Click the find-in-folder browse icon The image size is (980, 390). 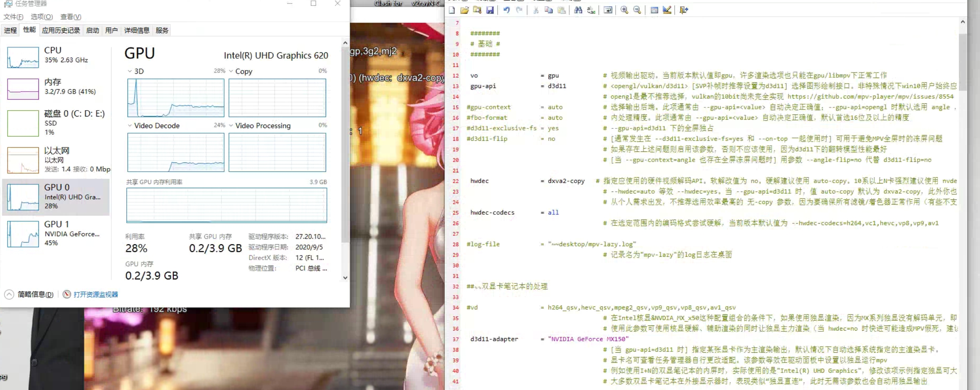(477, 10)
